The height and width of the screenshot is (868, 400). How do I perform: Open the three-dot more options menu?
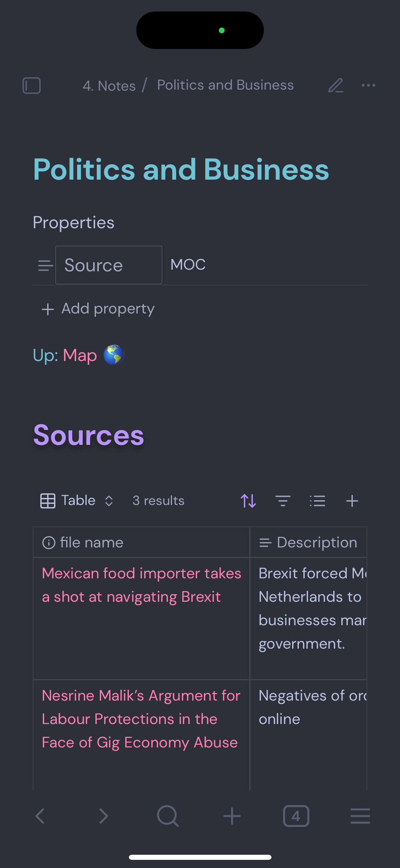pos(368,85)
